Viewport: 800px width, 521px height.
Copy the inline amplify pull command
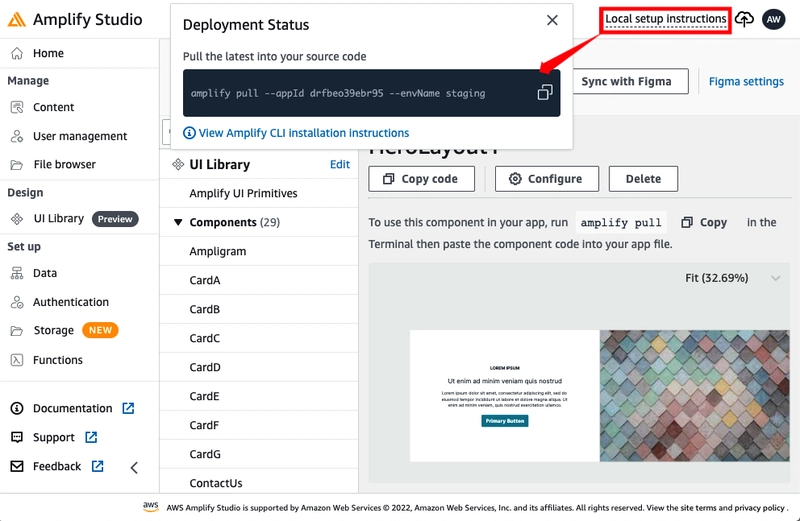[705, 222]
